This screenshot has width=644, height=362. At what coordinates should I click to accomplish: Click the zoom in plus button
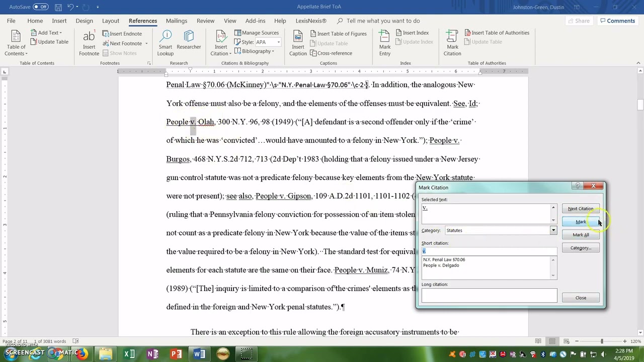(625, 341)
